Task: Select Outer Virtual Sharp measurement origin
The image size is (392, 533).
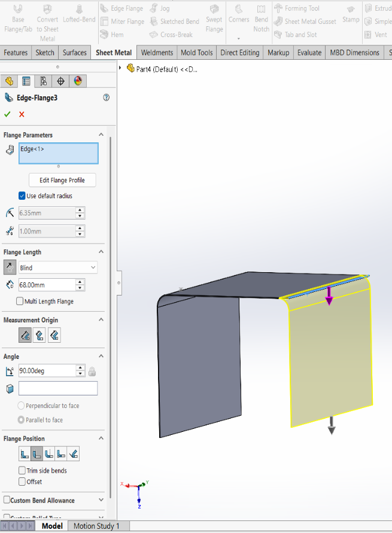Action: point(25,336)
